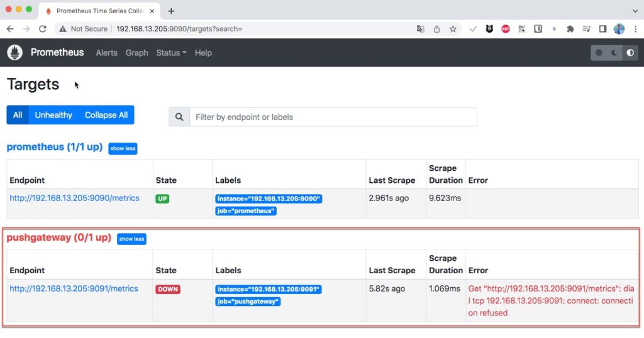Screen dimensions: 644x338
Task: Switch to dark theme moon icon
Action: coord(614,53)
